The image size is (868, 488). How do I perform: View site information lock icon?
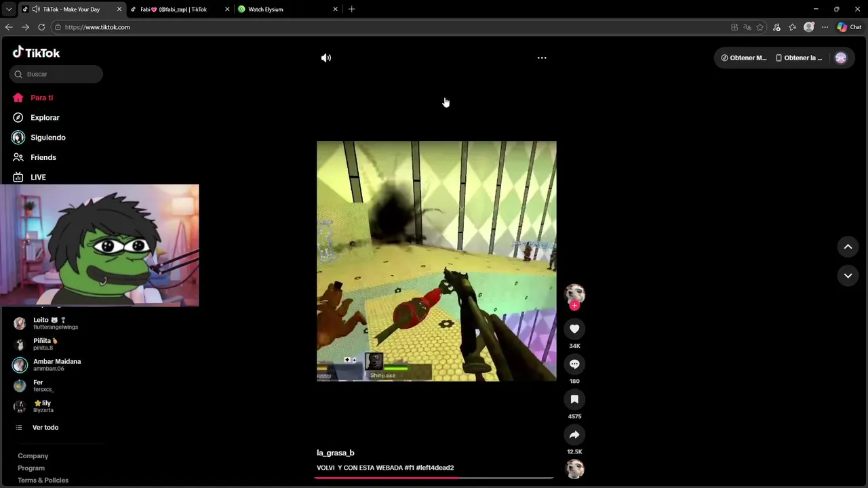pyautogui.click(x=58, y=27)
